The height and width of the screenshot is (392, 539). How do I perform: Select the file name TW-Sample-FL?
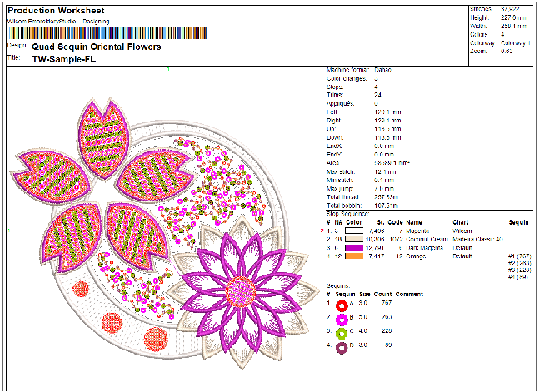point(62,60)
